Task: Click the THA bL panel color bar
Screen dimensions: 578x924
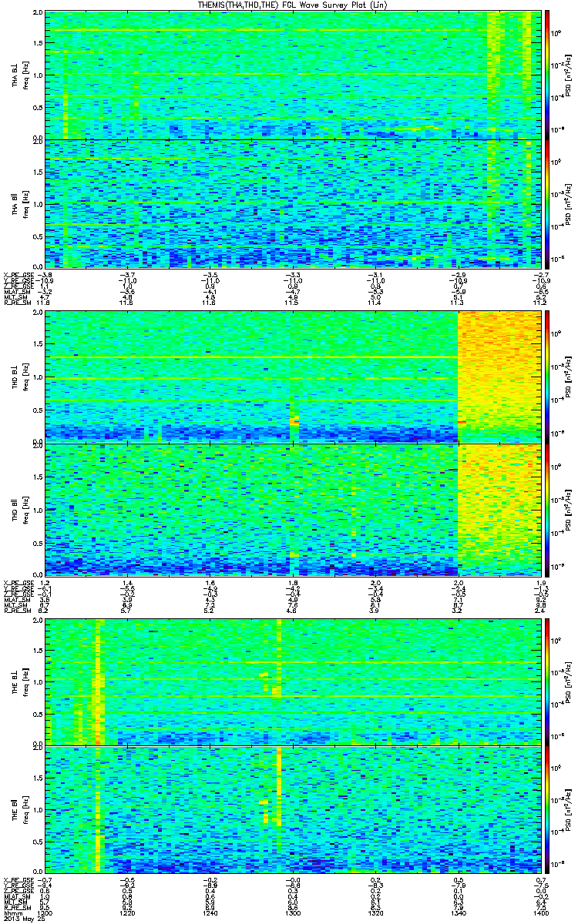Action: click(547, 75)
